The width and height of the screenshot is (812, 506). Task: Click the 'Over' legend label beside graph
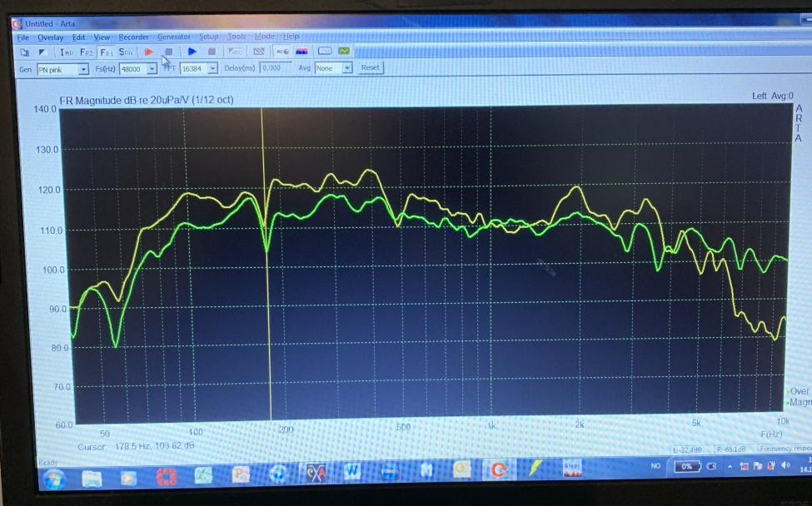point(799,392)
